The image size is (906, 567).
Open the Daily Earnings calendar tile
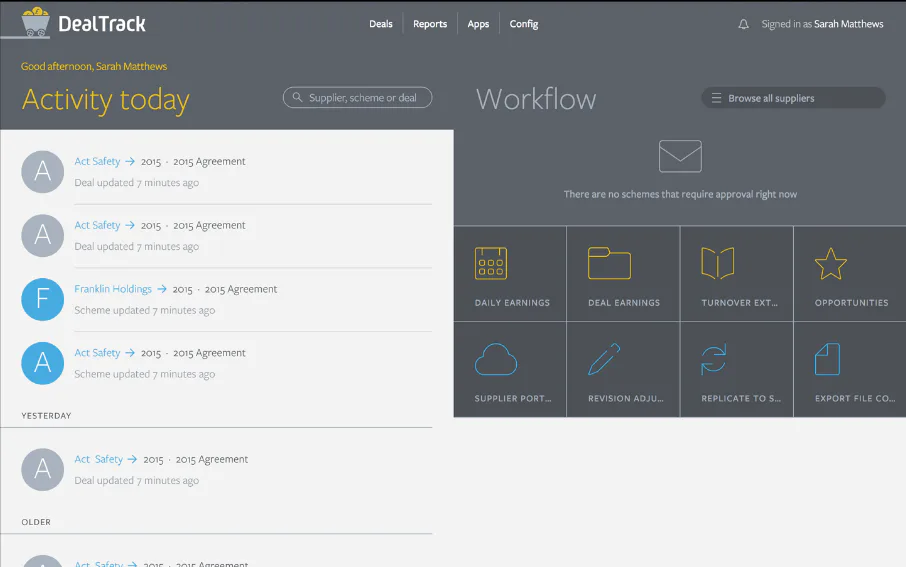[510, 273]
